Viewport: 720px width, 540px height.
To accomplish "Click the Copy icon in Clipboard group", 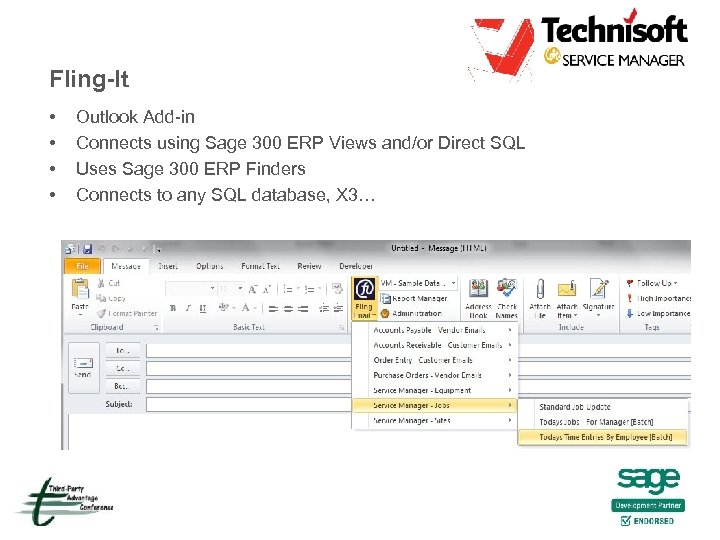I will point(101,298).
